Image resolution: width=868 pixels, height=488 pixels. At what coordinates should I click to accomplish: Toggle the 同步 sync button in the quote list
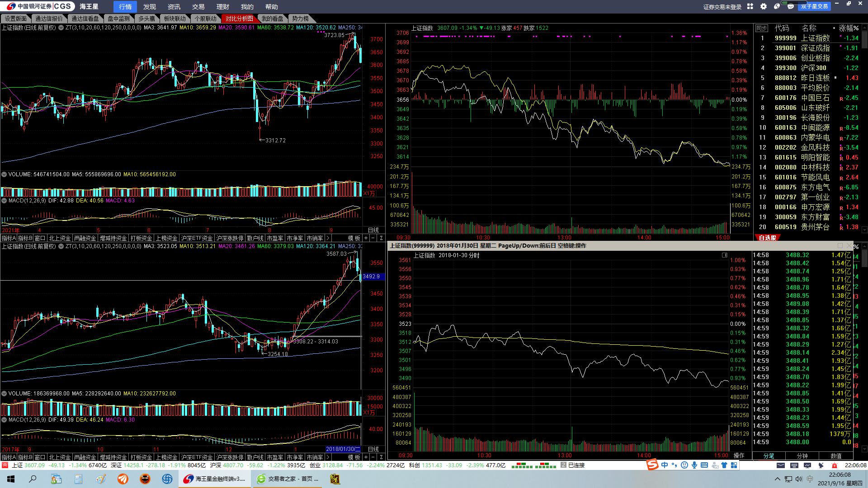point(762,28)
